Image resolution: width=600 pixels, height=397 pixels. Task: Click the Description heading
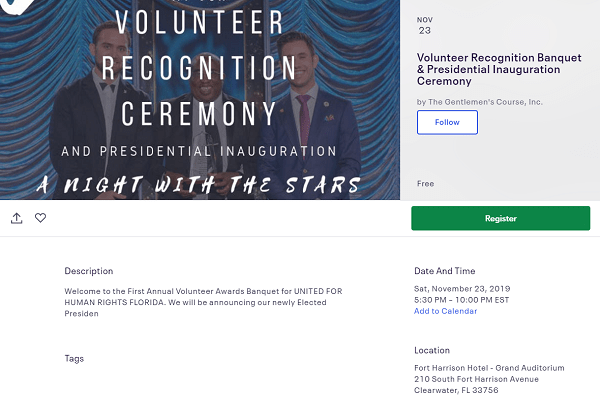[89, 271]
